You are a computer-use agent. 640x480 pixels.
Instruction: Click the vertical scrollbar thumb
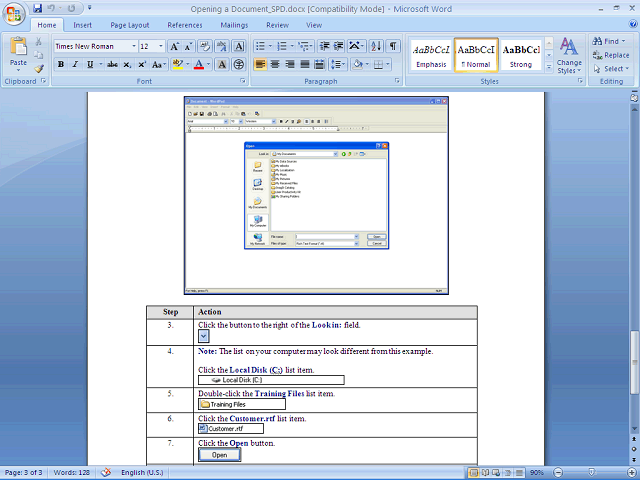(634, 362)
